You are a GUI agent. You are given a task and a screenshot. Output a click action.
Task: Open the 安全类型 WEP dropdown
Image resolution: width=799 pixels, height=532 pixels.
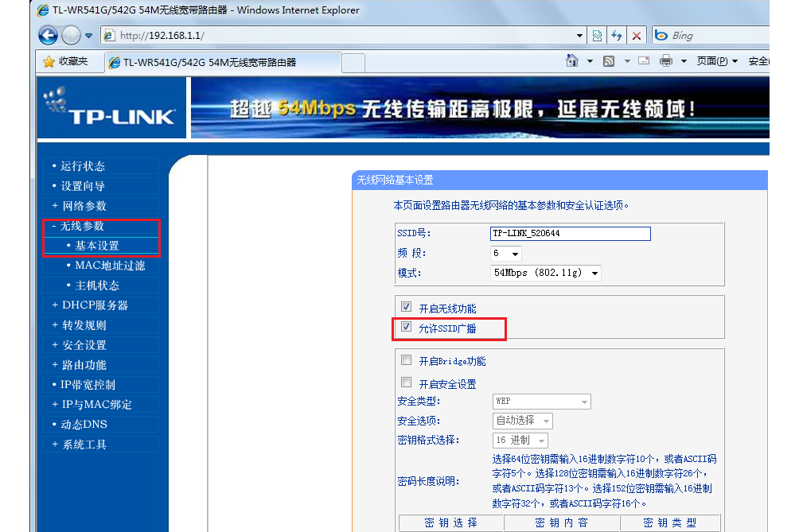click(541, 401)
